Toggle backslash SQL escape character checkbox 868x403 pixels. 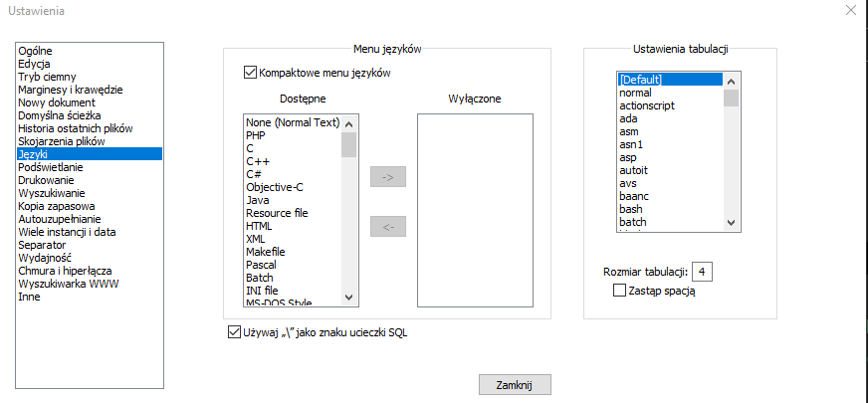(234, 332)
